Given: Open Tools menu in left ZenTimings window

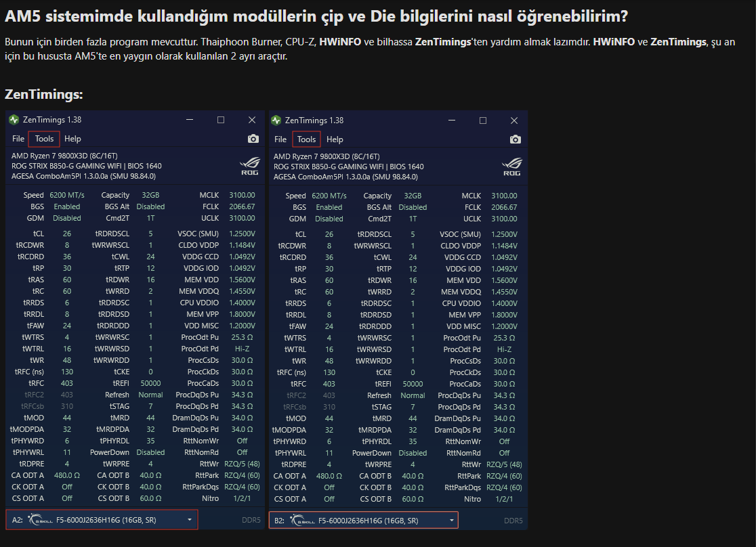Looking at the screenshot, I should point(44,139).
